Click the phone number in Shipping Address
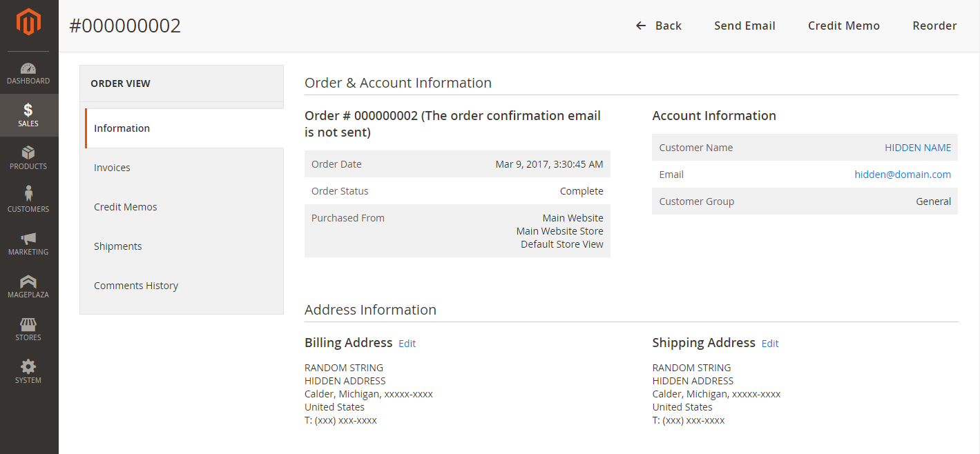 point(689,420)
